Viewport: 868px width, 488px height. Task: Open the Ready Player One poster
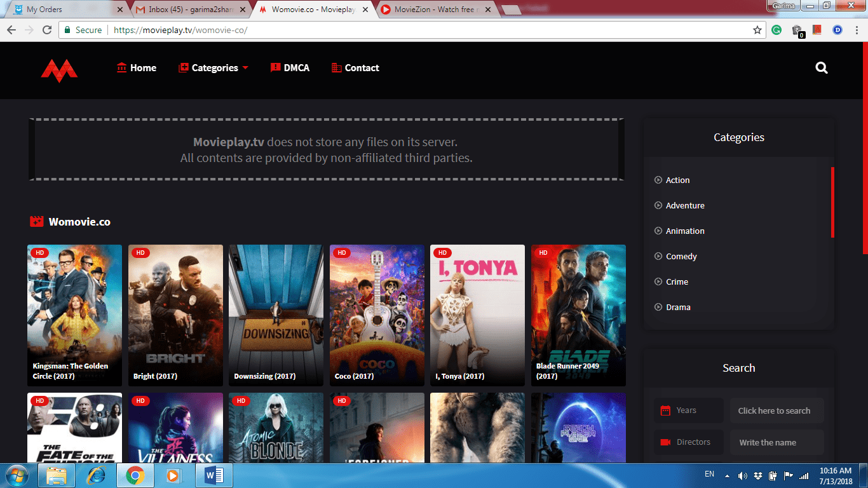pyautogui.click(x=578, y=428)
